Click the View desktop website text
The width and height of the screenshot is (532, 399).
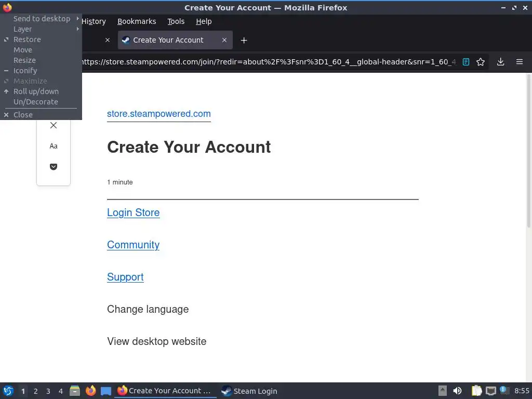(156, 341)
